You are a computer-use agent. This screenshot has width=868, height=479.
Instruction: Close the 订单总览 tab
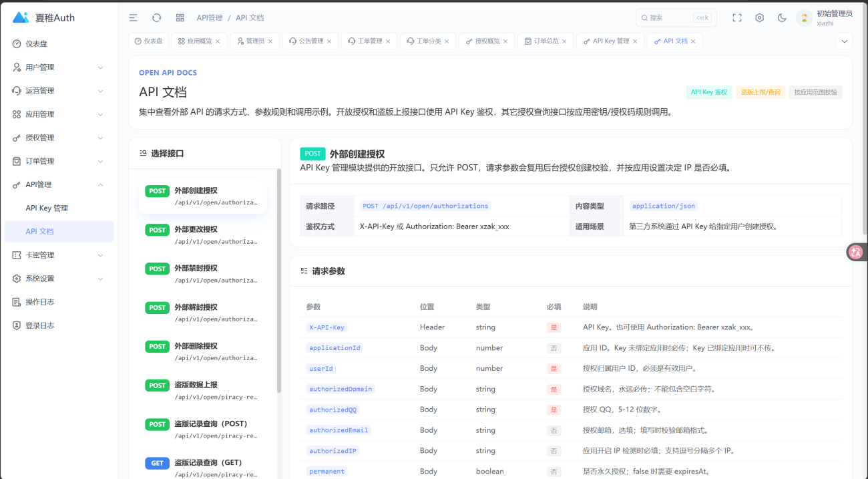564,41
